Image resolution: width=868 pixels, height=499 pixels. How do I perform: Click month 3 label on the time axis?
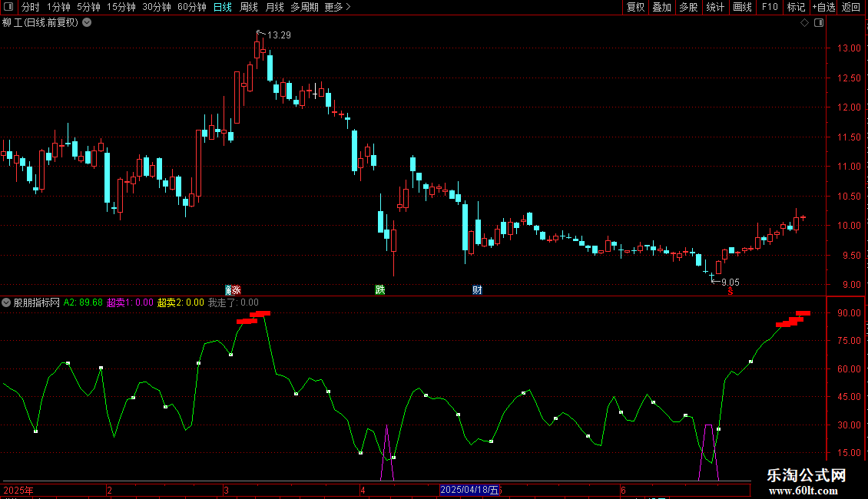point(226,490)
